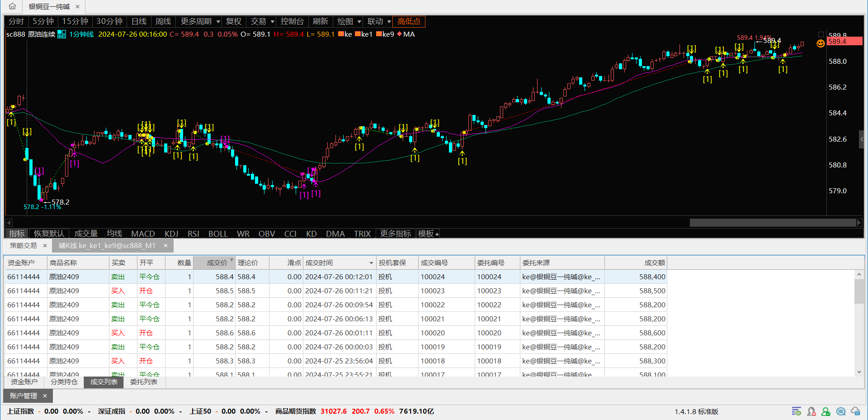Click the chart scroll right arrow
This screenshot has height=420, width=868.
pyautogui.click(x=859, y=223)
